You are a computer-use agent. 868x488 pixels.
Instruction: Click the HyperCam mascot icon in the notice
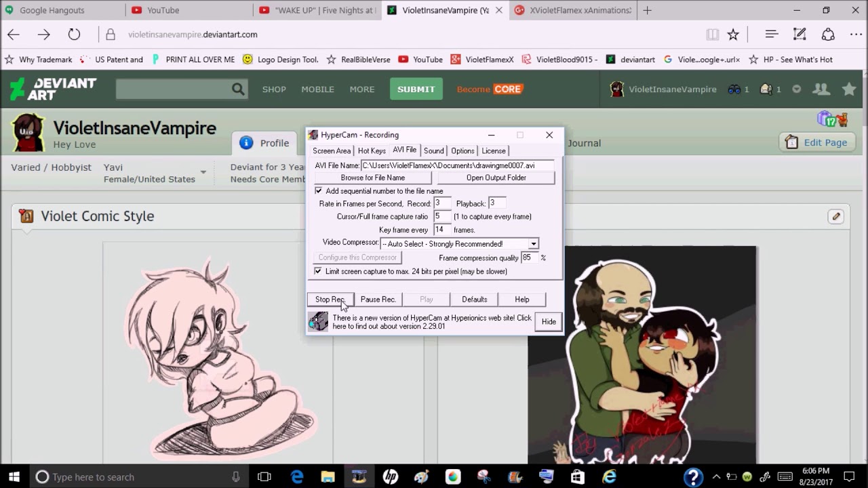[x=318, y=322]
